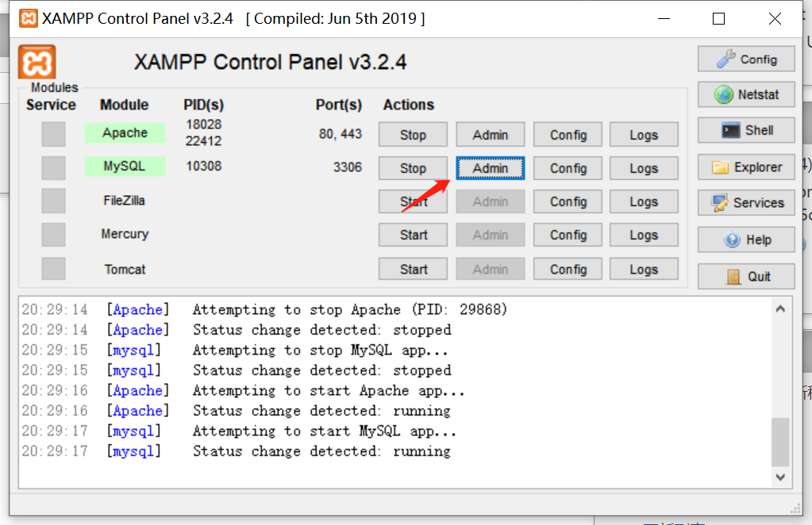Toggle Apache service installation checkbox
The image size is (812, 525).
pos(52,133)
